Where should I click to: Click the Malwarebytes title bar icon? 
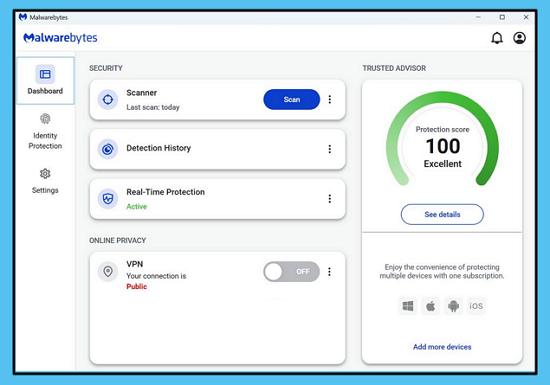(x=23, y=17)
